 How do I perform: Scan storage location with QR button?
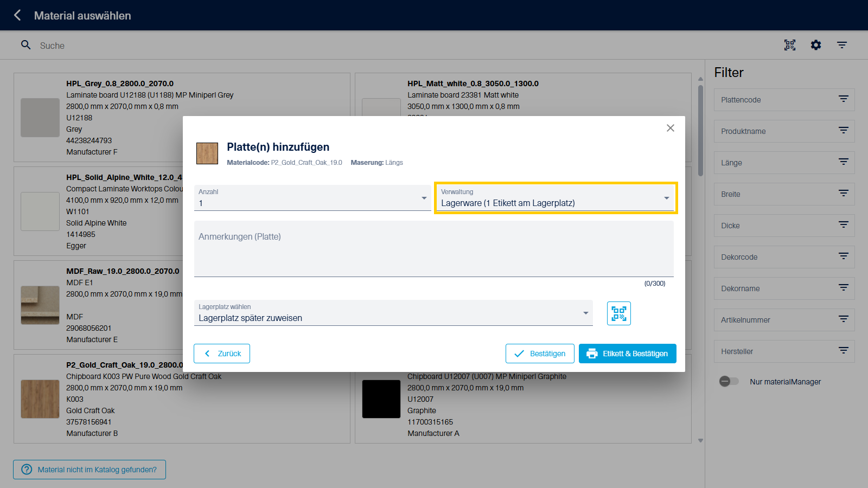click(619, 313)
